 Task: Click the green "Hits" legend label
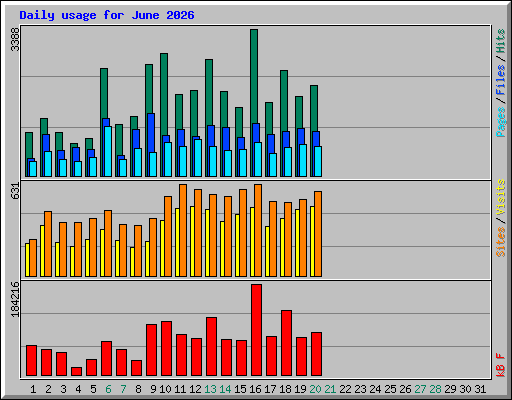(501, 41)
